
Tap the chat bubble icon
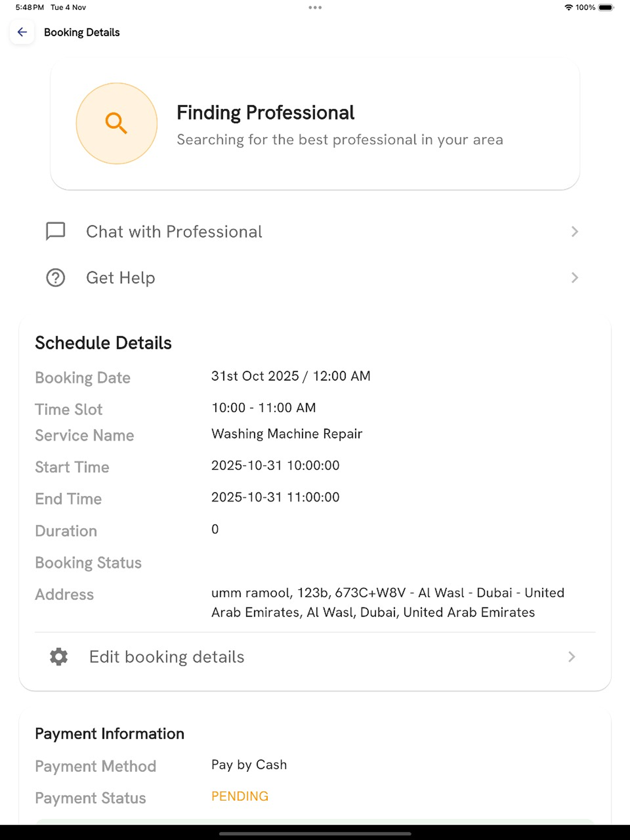56,231
